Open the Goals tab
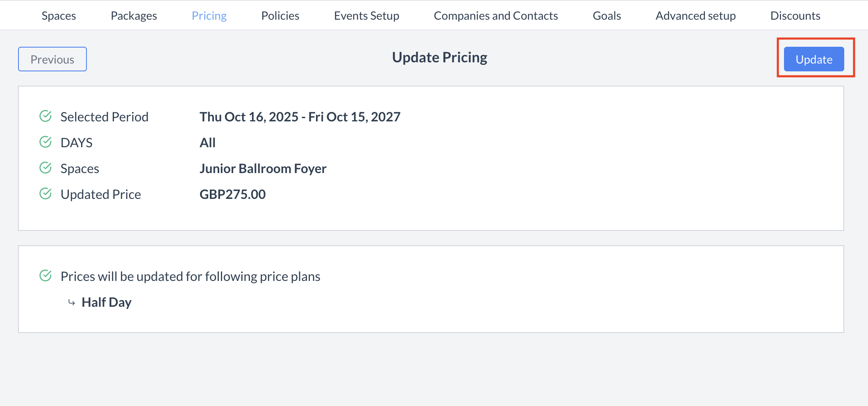 tap(607, 15)
